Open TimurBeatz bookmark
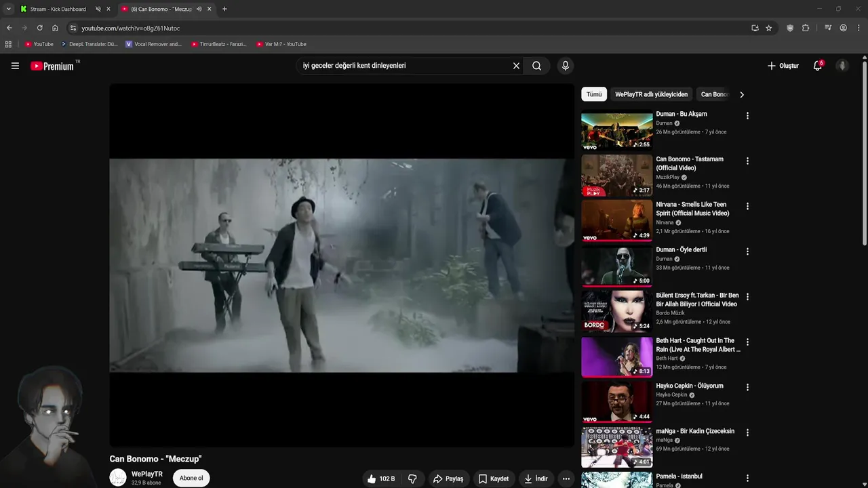Image resolution: width=868 pixels, height=488 pixels. (218, 44)
